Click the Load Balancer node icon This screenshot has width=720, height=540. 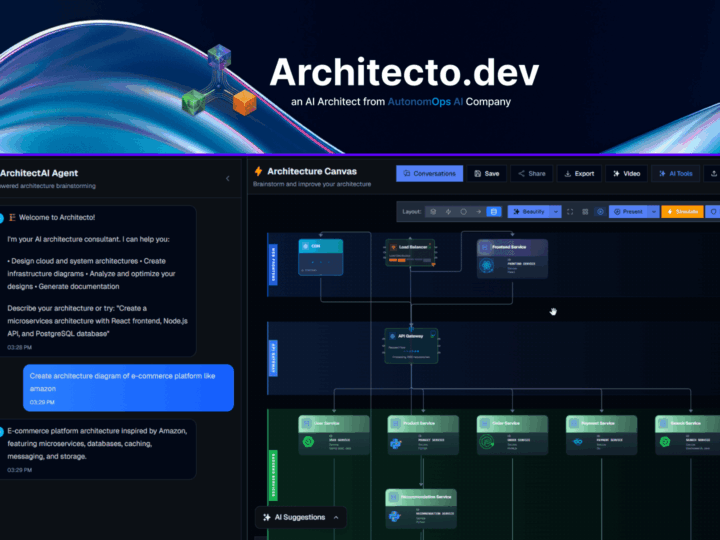(x=393, y=247)
